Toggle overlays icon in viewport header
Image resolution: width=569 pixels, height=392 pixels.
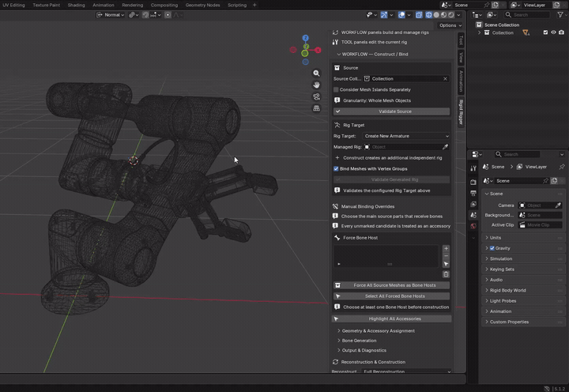click(401, 15)
